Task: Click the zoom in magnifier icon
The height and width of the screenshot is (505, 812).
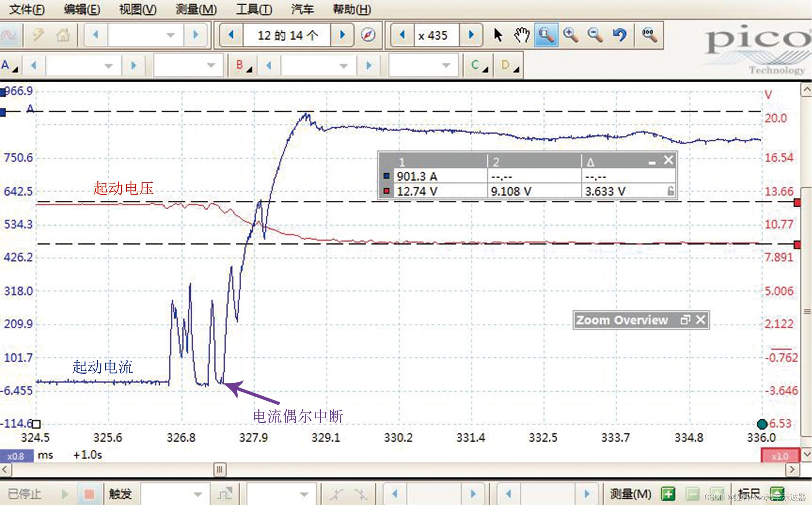Action: [571, 35]
